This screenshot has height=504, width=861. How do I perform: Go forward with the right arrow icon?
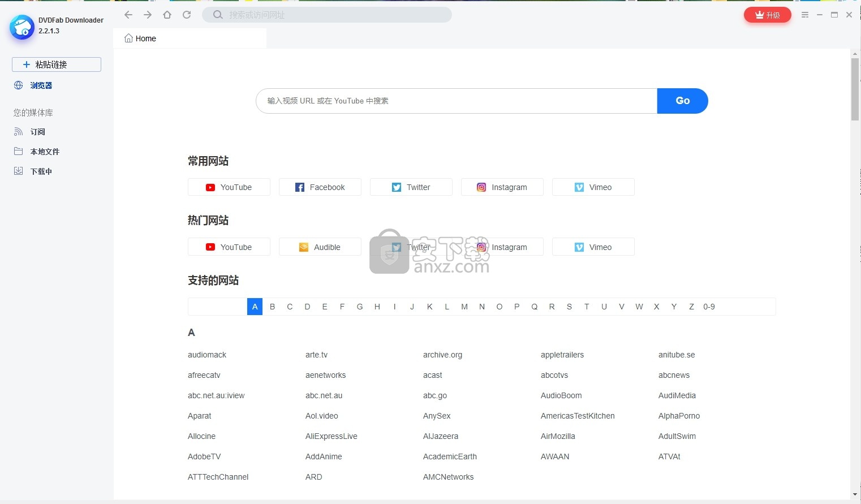tap(148, 15)
